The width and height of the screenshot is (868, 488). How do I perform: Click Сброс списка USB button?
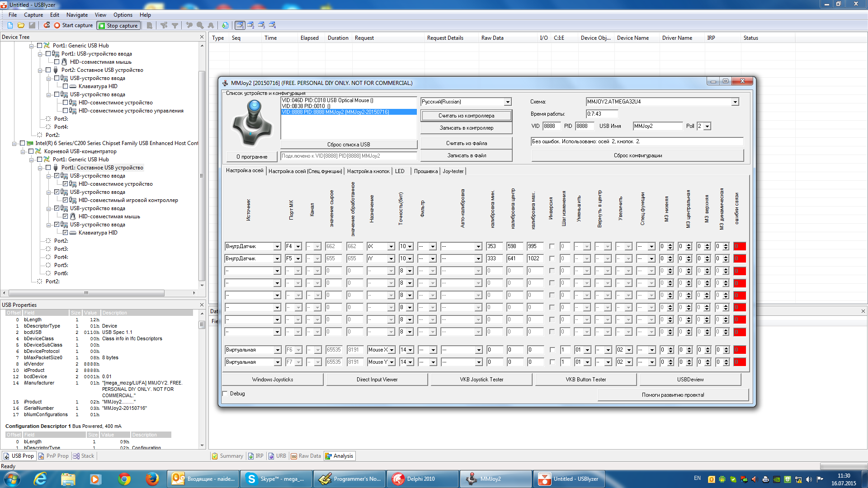click(x=349, y=145)
